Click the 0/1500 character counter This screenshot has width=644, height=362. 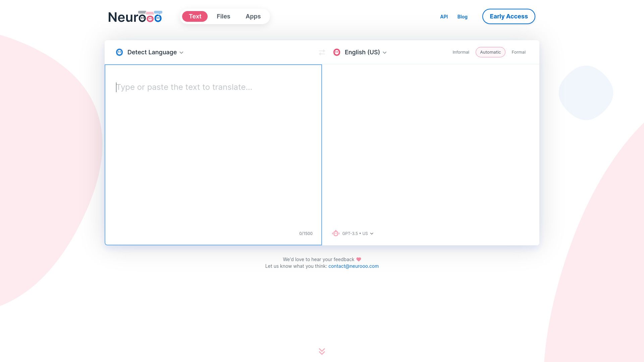tap(306, 234)
